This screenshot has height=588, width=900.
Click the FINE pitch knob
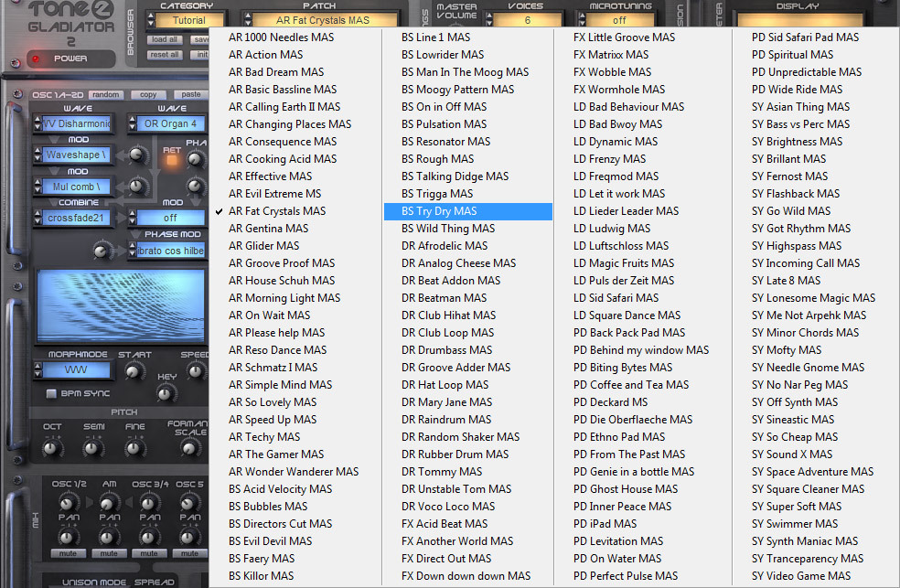134,448
